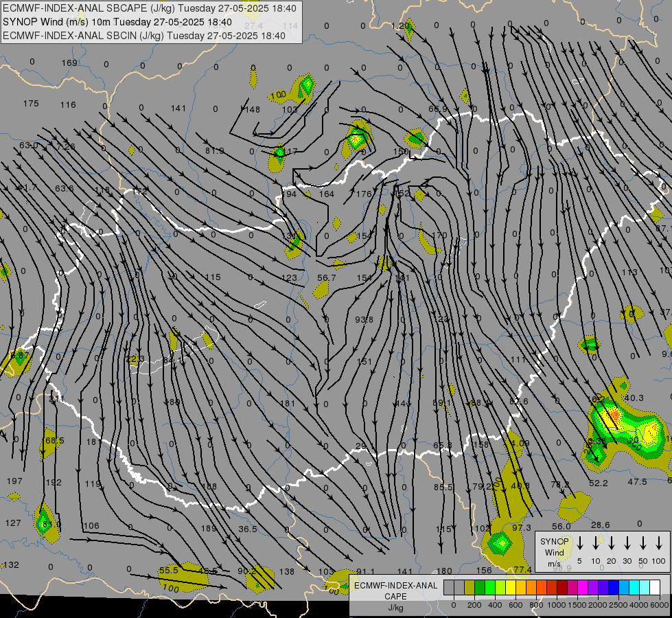Select the deep blue CAPE legend swatch
The width and height of the screenshot is (672, 618).
pyautogui.click(x=613, y=588)
